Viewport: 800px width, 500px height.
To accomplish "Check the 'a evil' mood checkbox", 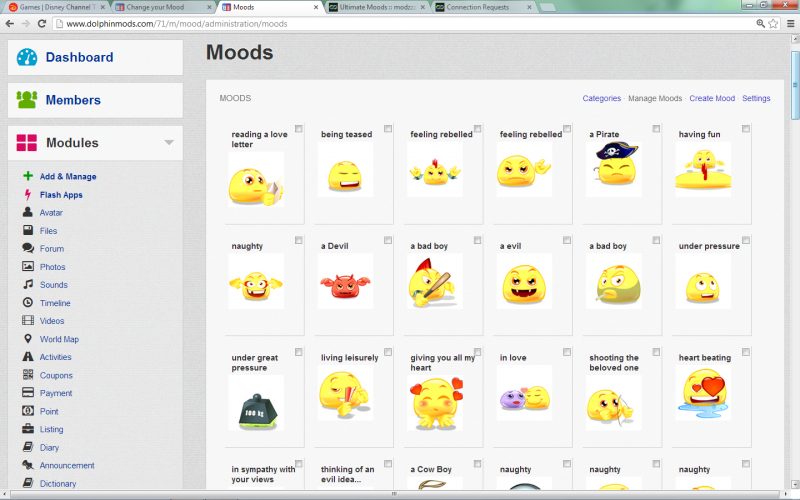I will click(567, 240).
